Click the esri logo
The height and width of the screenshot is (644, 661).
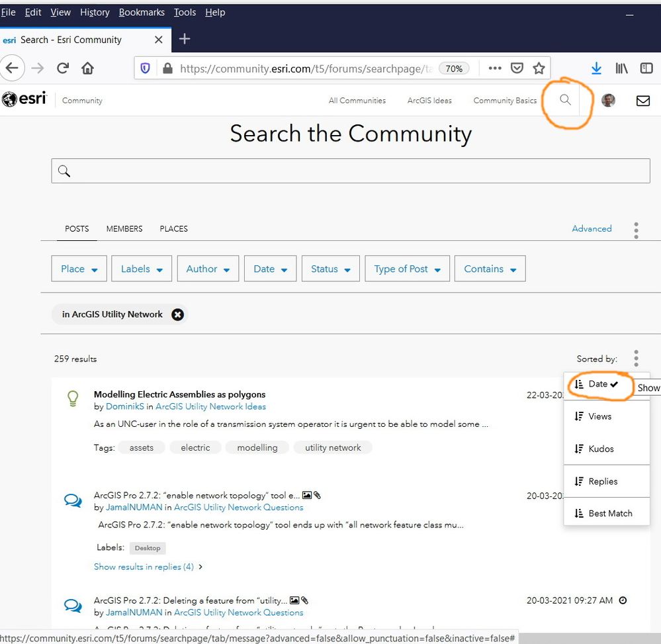(x=24, y=99)
